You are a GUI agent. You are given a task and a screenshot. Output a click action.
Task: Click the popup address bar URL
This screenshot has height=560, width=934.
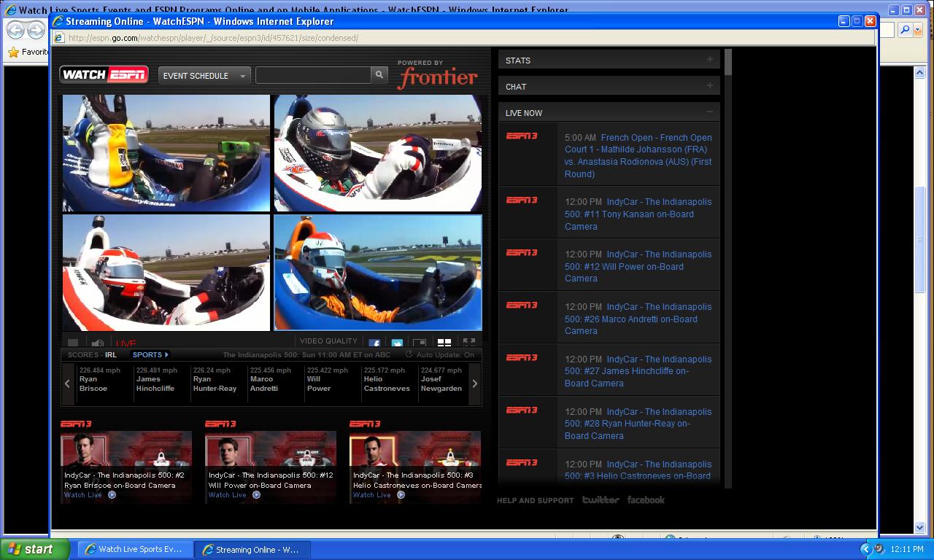point(213,38)
